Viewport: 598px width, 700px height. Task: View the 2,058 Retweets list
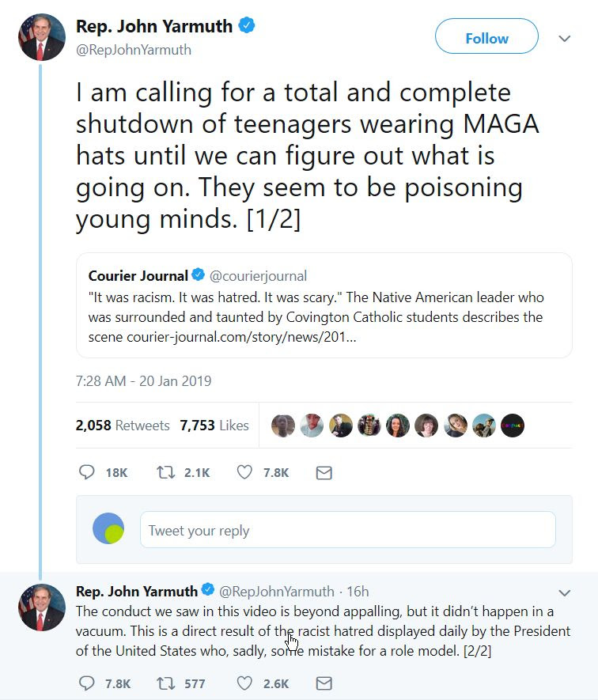coord(123,426)
